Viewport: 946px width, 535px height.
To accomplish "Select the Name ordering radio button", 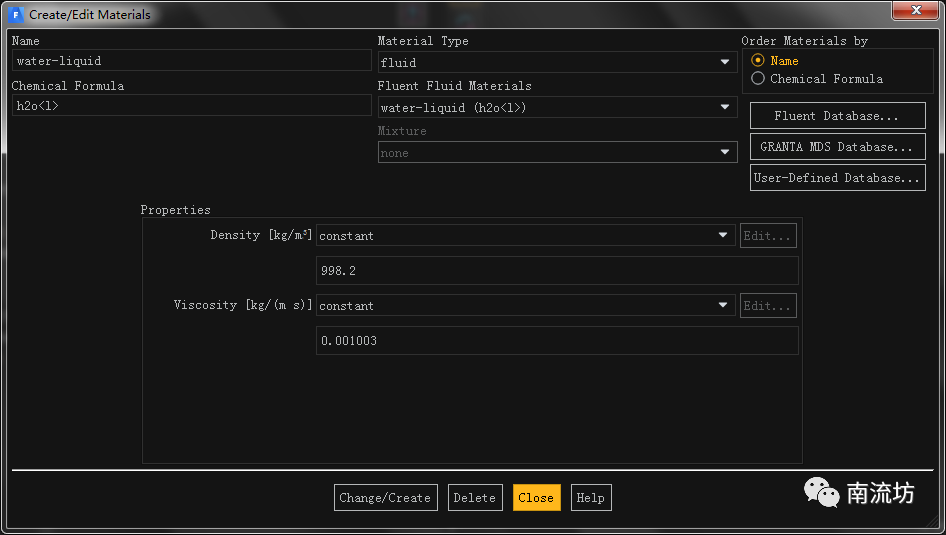I will click(x=758, y=60).
